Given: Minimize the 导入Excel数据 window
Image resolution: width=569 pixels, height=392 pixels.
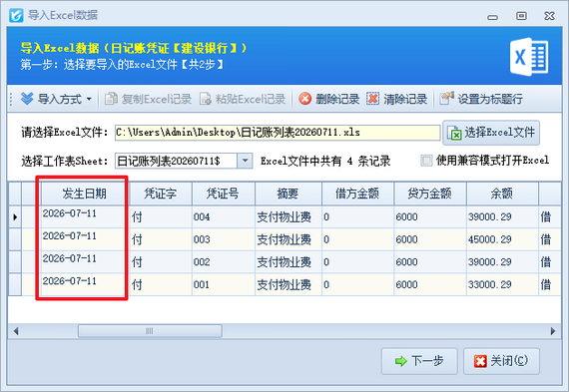Looking at the screenshot, I should coord(492,16).
